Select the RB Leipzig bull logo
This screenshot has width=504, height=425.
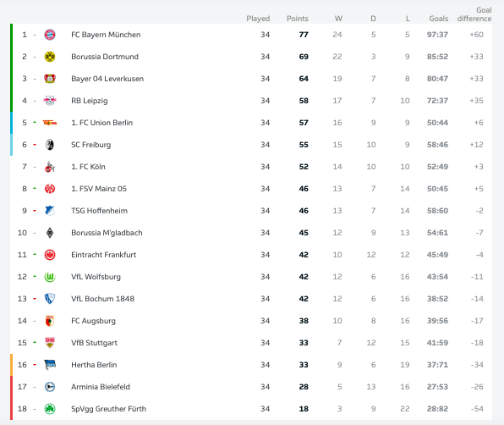coord(50,101)
